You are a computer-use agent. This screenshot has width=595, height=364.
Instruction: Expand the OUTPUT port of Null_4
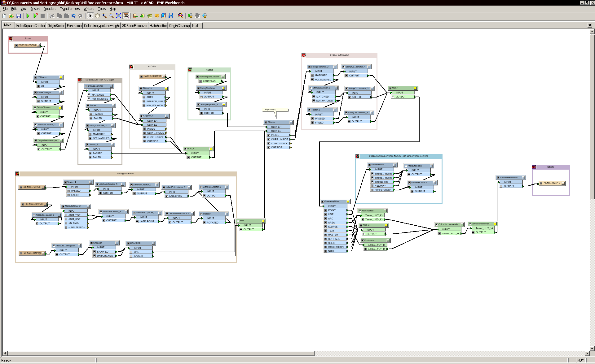393,97
